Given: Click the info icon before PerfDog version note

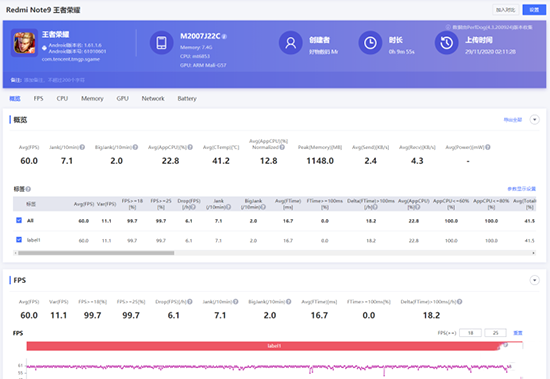Looking at the screenshot, I should click(x=448, y=27).
